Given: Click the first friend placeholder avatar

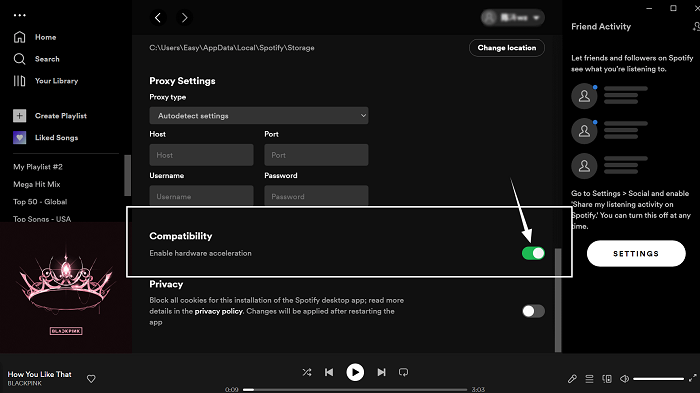Looking at the screenshot, I should point(584,96).
